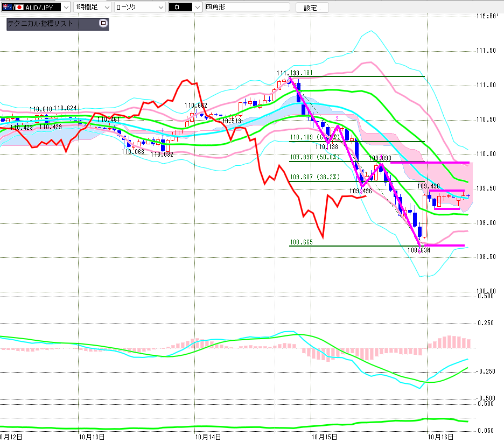Click the -0.250 MACD axis label
This screenshot has height=442, width=504.
coord(486,371)
